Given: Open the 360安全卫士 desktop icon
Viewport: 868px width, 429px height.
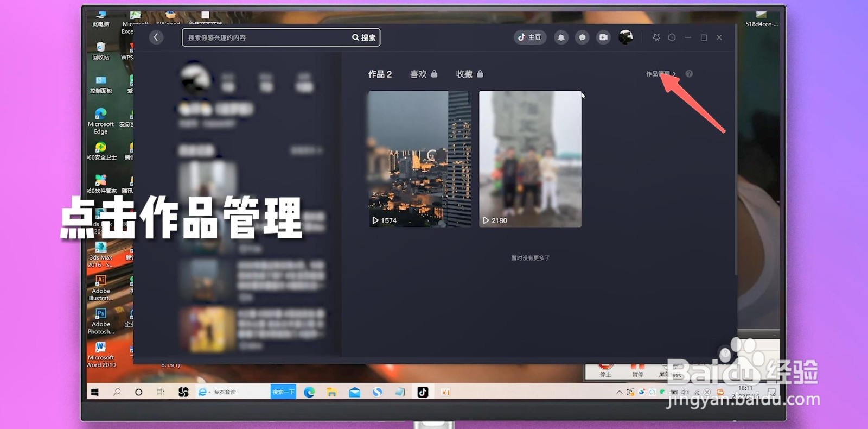Looking at the screenshot, I should pyautogui.click(x=101, y=151).
